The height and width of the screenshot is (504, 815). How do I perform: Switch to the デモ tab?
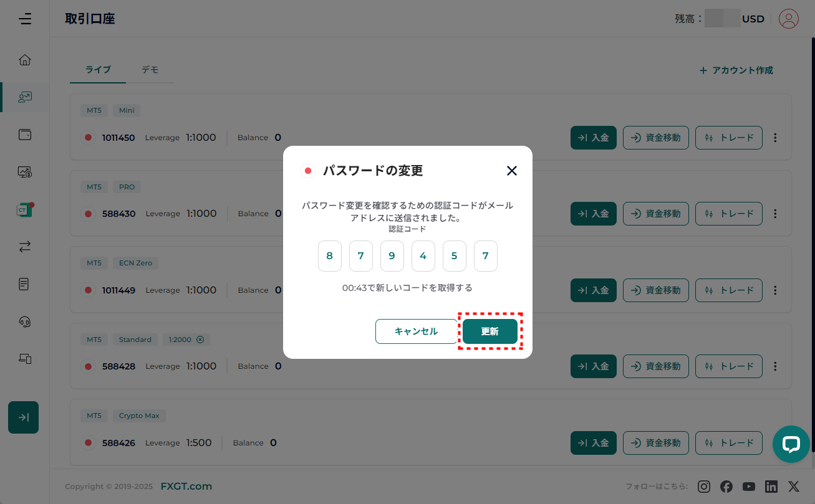pyautogui.click(x=150, y=70)
